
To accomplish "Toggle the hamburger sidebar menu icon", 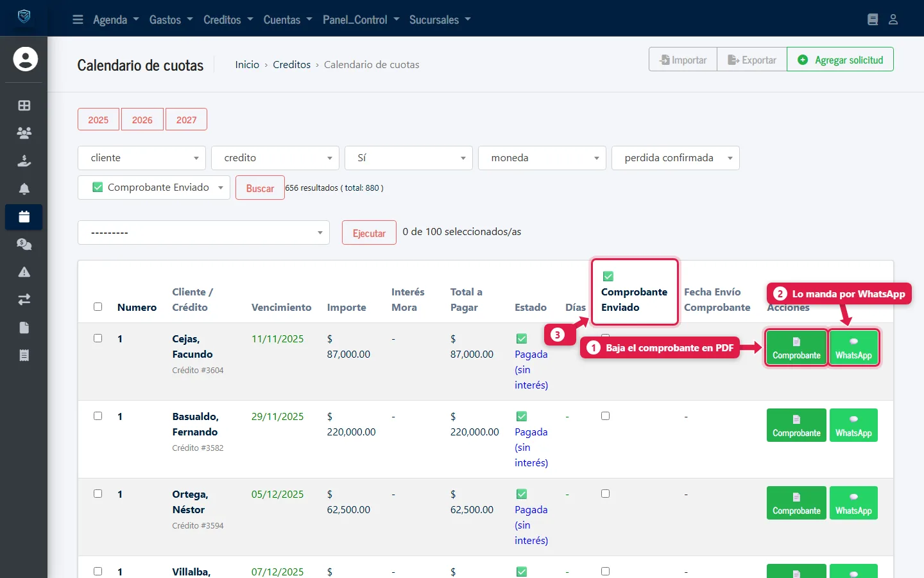I will click(x=78, y=19).
